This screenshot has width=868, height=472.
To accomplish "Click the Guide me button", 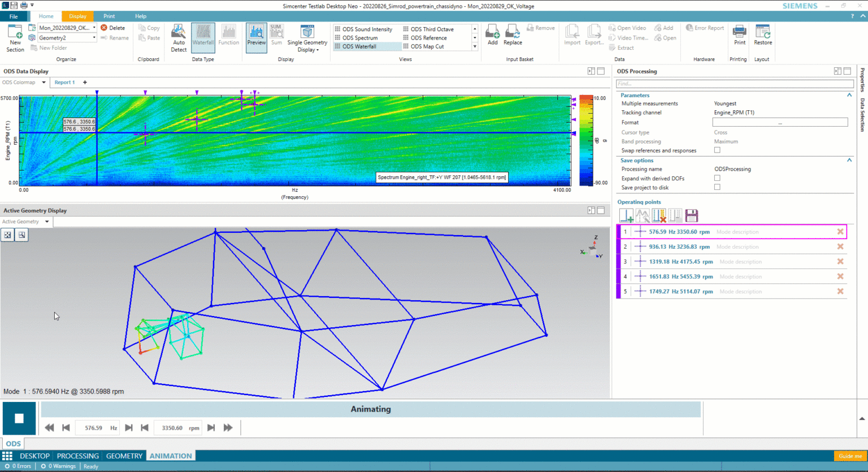I will tap(850, 456).
